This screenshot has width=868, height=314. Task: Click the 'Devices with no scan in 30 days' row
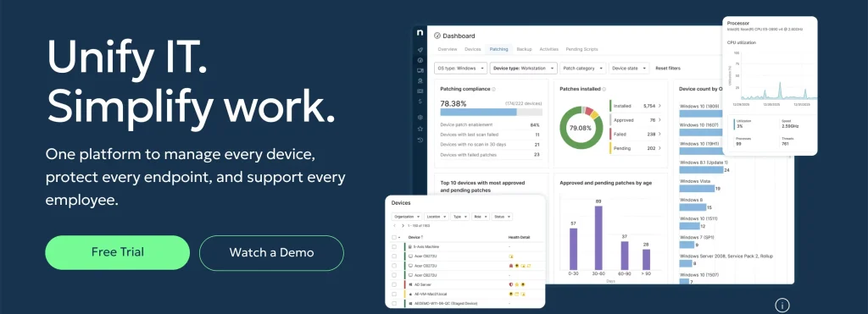coord(490,144)
